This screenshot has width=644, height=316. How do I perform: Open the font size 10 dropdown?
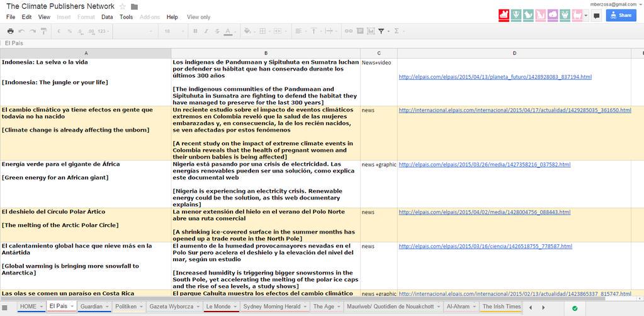[x=174, y=31]
